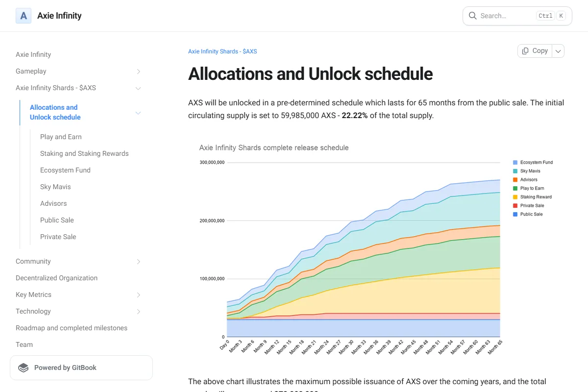Expand the Technology section chevron
Screen dimensions: 588x392
coord(138,312)
